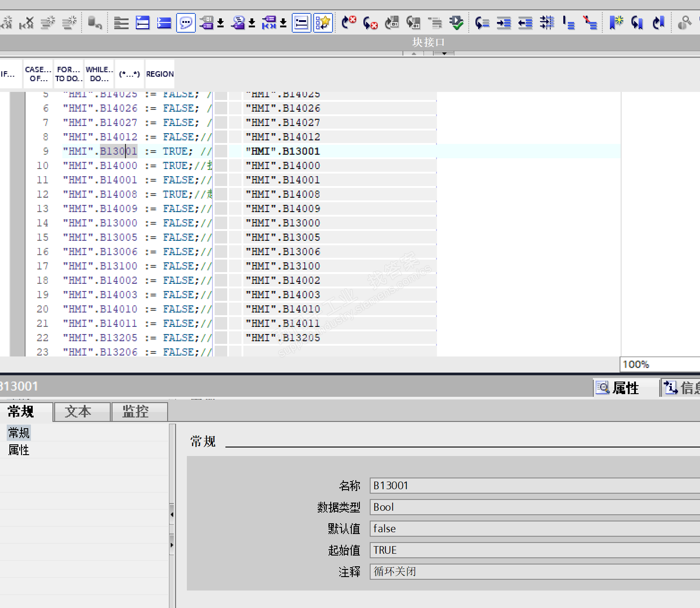This screenshot has height=608, width=700.
Task: Collapse block interface with up arrow
Action: 414,53
